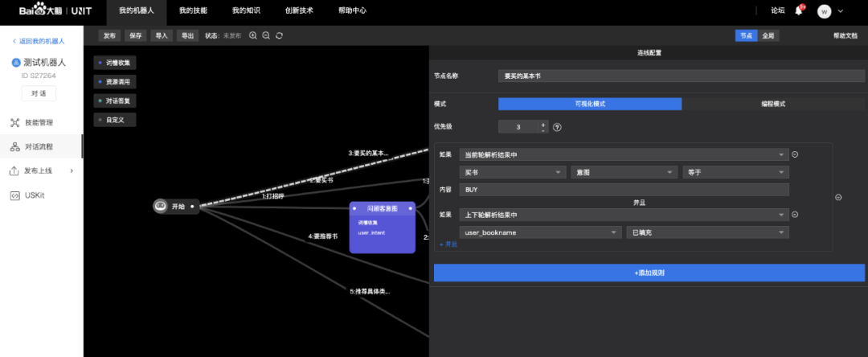Select the 自定义 node type
This screenshot has width=868, height=357.
(115, 120)
